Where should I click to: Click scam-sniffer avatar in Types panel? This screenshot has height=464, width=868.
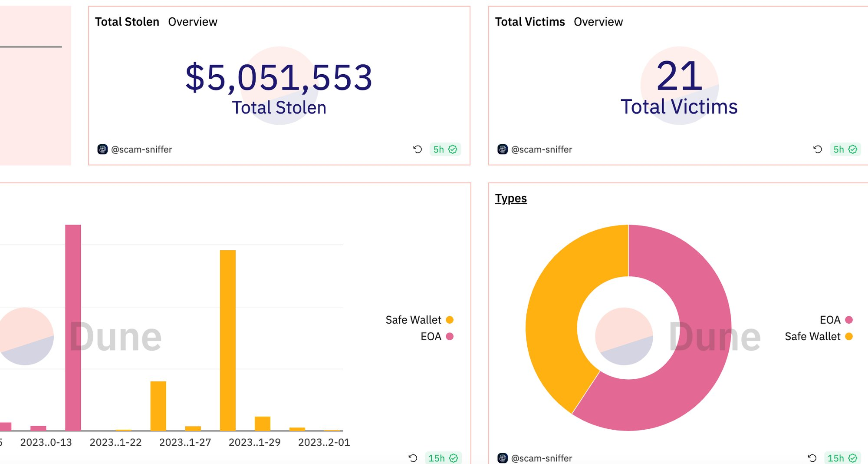point(503,458)
